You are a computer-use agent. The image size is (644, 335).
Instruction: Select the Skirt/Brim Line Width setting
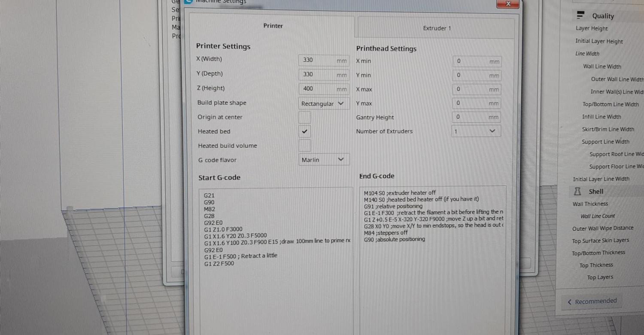pos(608,129)
